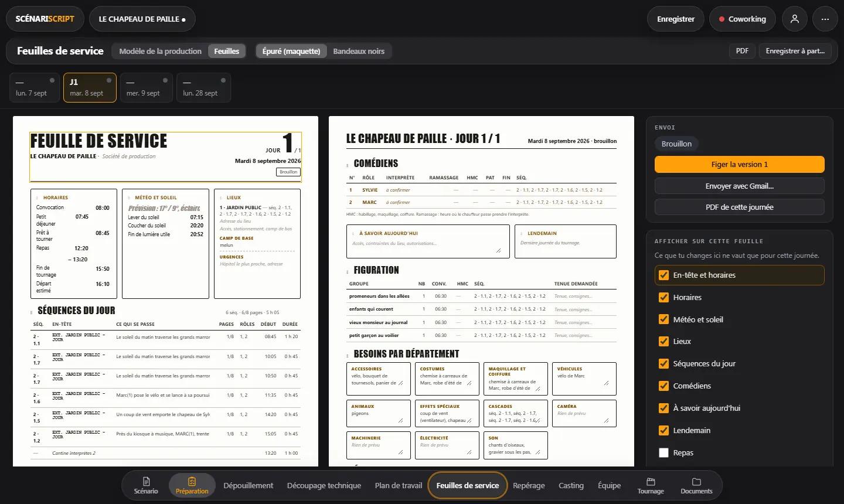Uncheck the Comédiens checkbox
The width and height of the screenshot is (844, 504).
point(664,386)
